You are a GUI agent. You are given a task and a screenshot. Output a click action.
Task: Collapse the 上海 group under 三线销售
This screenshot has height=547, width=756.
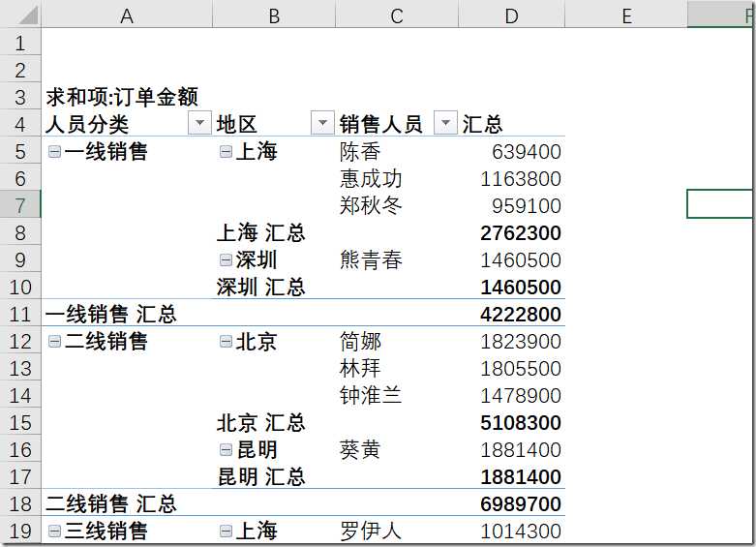(226, 532)
